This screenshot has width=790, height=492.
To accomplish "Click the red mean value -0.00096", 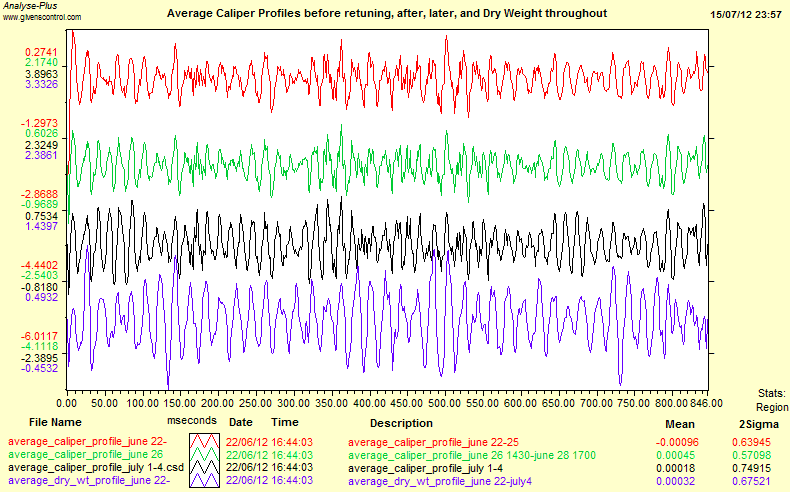I will [677, 443].
